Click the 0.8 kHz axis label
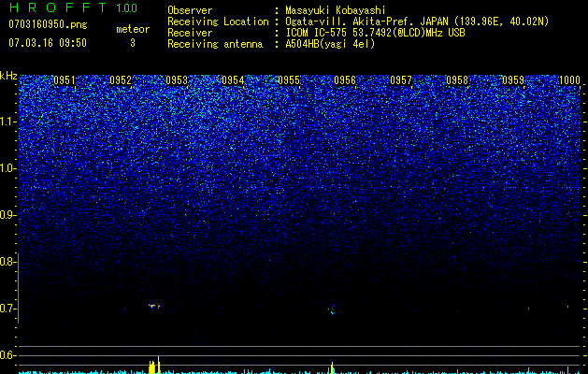This screenshot has height=374, width=588. 8,262
